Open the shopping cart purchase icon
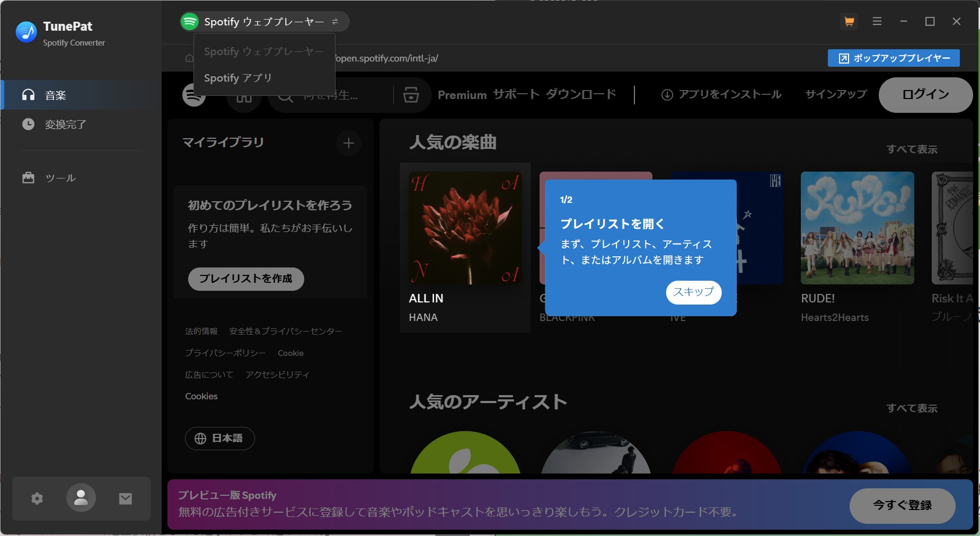This screenshot has height=536, width=980. pos(849,22)
